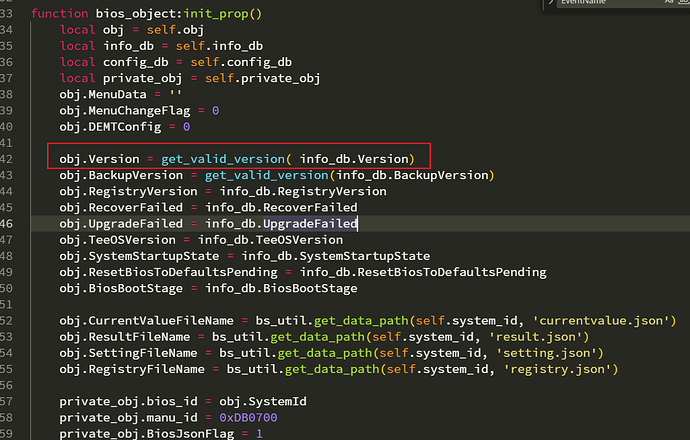The width and height of the screenshot is (690, 440).
Task: Place cursor on obj.MenuChangeFlag
Action: (124, 111)
